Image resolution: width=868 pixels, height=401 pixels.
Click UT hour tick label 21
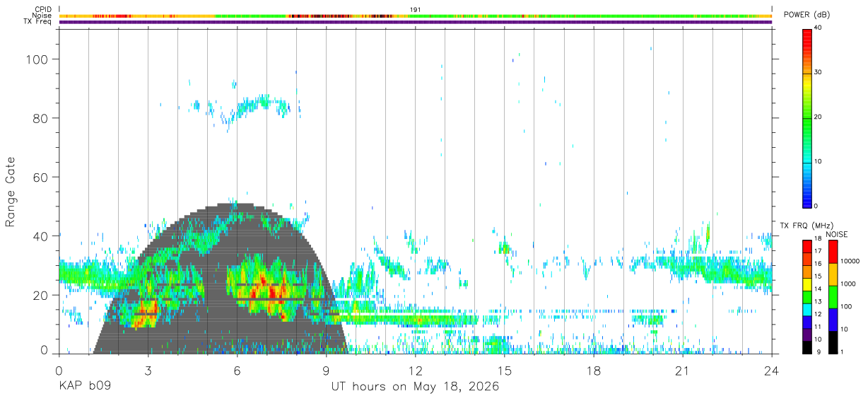(x=682, y=371)
